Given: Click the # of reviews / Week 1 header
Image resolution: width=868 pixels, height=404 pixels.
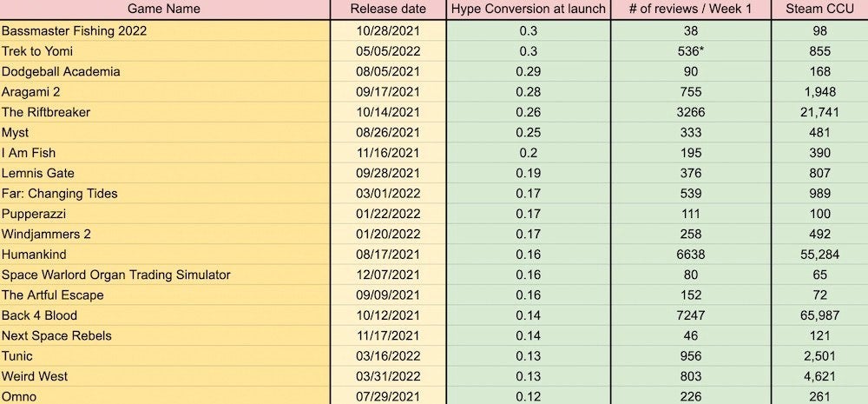Looking at the screenshot, I should coord(691,10).
